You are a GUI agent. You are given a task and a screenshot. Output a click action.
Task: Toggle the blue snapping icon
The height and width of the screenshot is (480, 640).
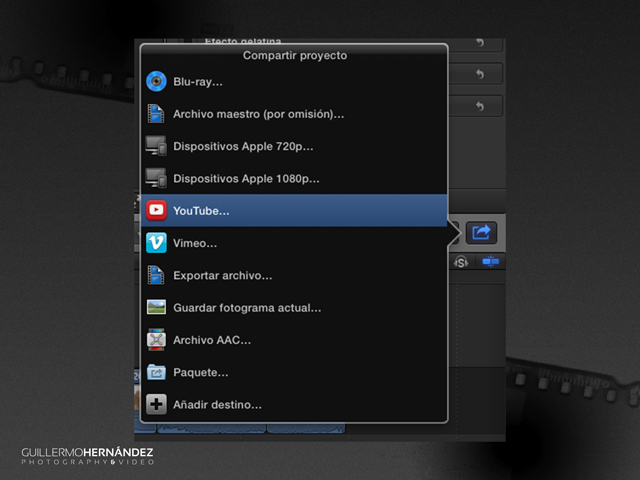point(491,262)
